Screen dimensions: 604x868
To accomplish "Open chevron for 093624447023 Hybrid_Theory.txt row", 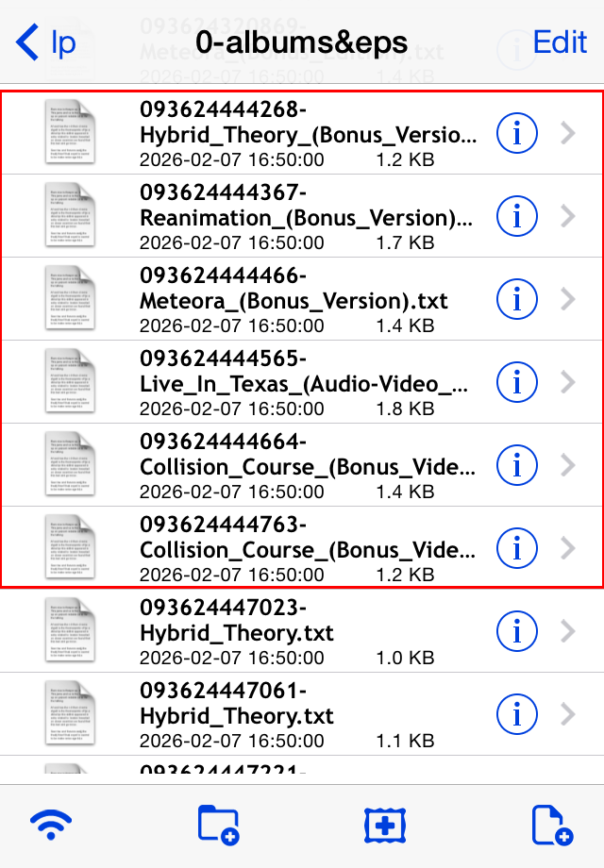I will pyautogui.click(x=568, y=631).
